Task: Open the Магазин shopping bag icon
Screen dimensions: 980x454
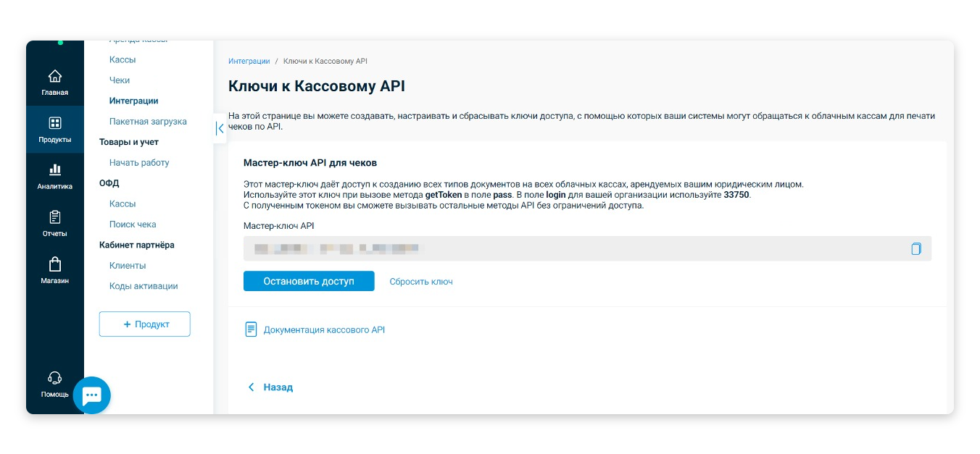Action: point(55,264)
